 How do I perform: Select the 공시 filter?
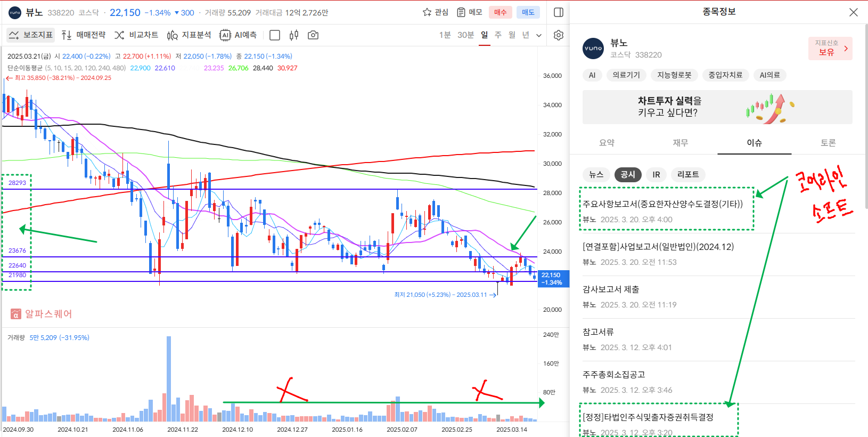click(628, 174)
